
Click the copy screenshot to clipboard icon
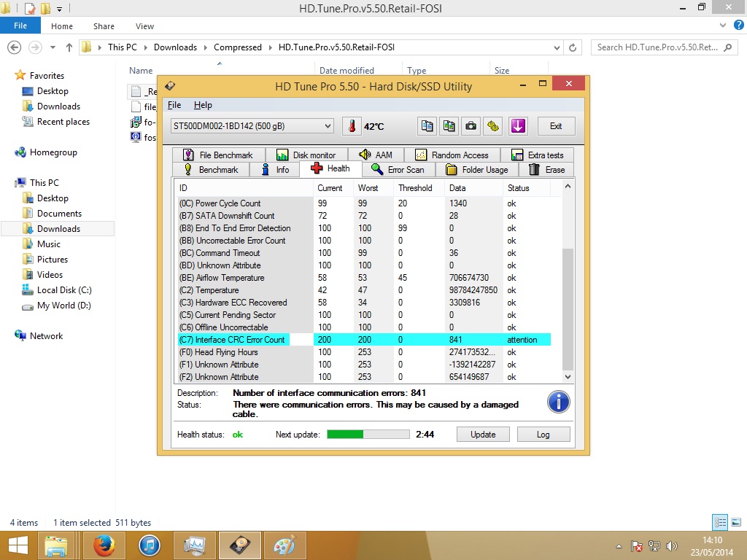(x=449, y=126)
